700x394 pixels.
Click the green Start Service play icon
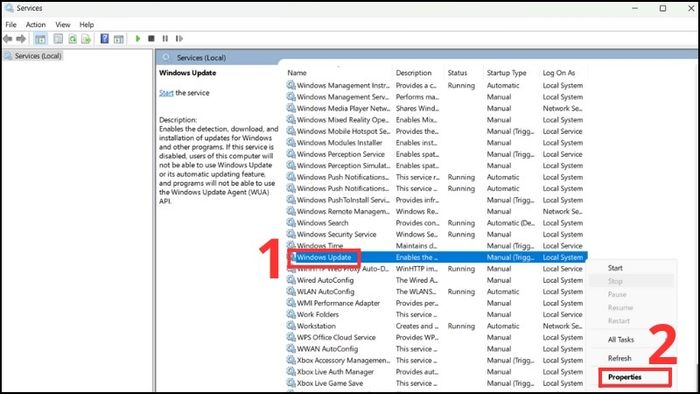tap(138, 39)
